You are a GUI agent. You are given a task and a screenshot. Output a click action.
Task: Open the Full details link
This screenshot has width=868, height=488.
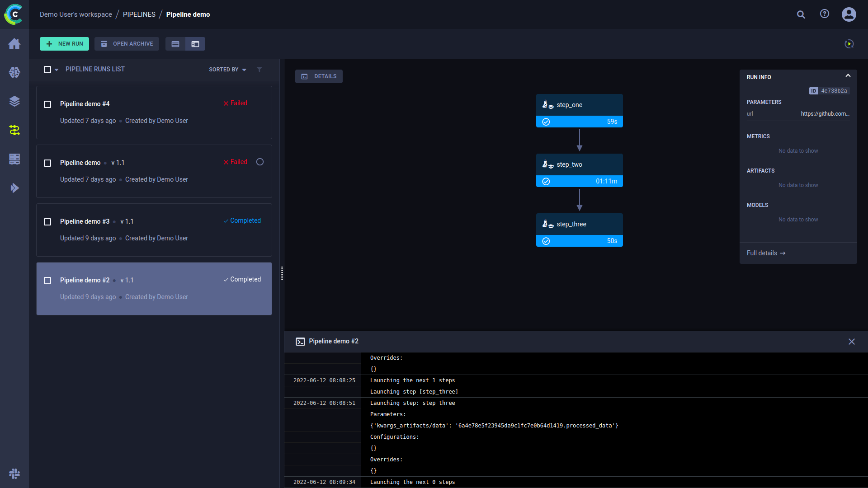766,253
